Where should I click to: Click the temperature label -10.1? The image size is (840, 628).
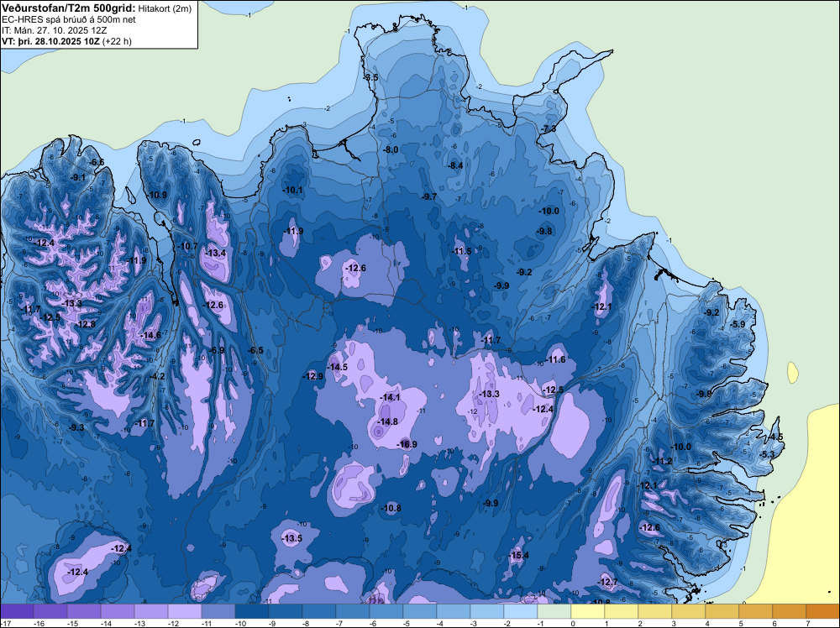tap(293, 190)
